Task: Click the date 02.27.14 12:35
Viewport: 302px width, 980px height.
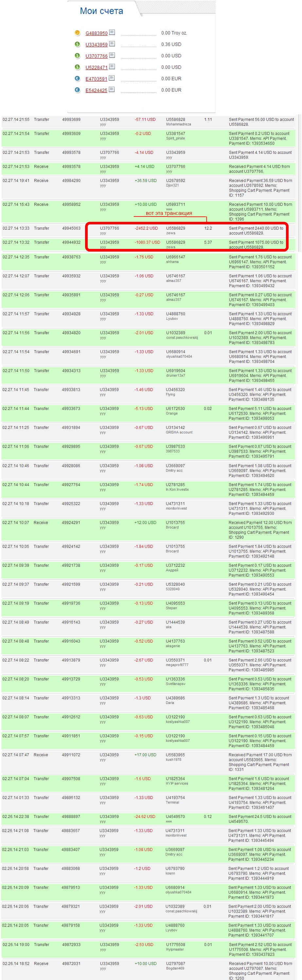Action: (16, 257)
